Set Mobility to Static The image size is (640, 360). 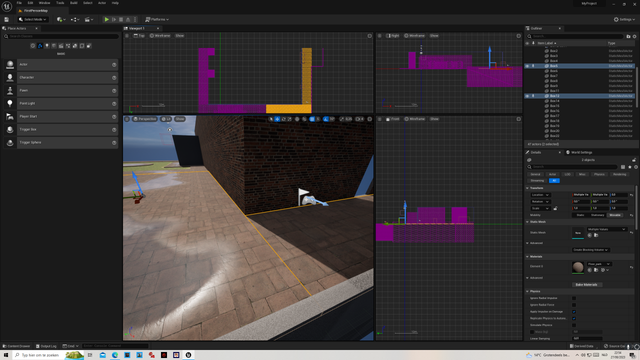pos(580,215)
